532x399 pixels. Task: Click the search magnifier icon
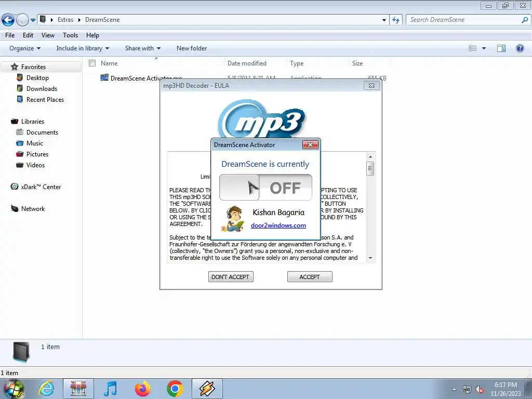[525, 20]
